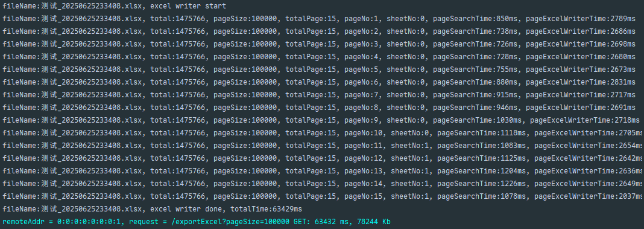Click log line with pageNo:5
Image resolution: width=644 pixels, height=229 pixels.
point(319,69)
